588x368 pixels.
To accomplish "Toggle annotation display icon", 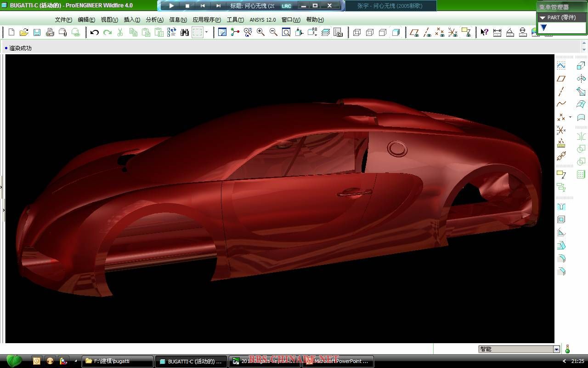I will (466, 32).
